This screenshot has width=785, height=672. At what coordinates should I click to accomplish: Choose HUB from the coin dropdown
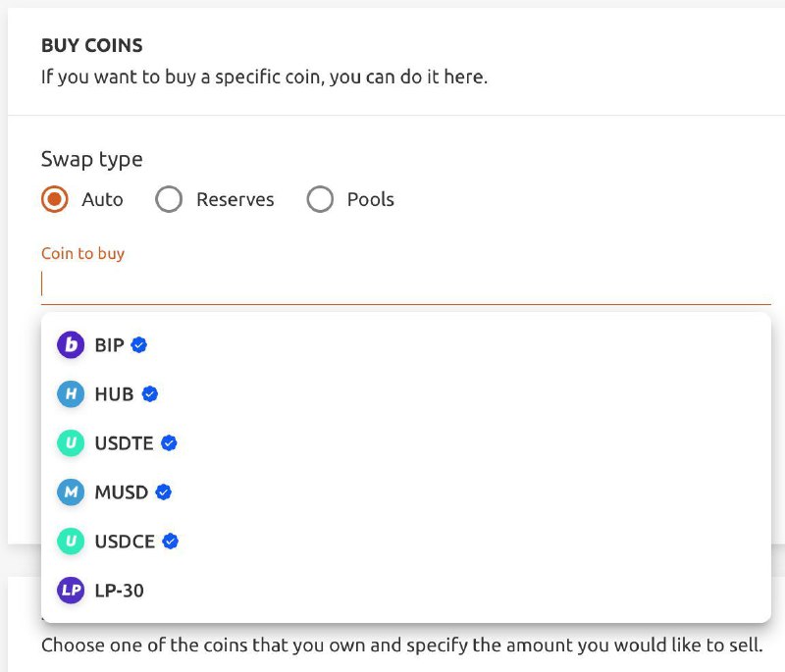point(406,393)
